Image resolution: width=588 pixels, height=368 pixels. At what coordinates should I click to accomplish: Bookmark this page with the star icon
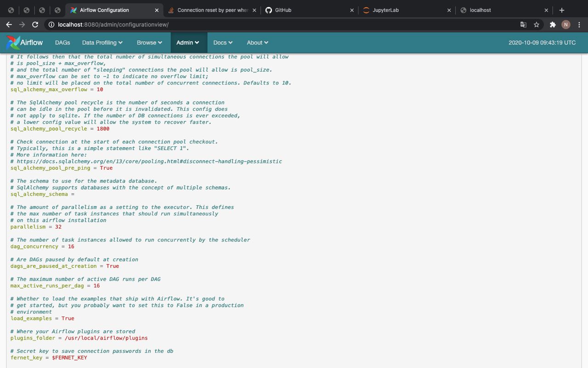536,24
